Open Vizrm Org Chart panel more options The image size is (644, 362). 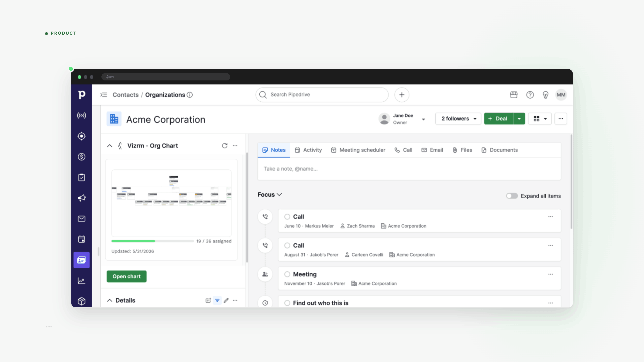pos(235,146)
